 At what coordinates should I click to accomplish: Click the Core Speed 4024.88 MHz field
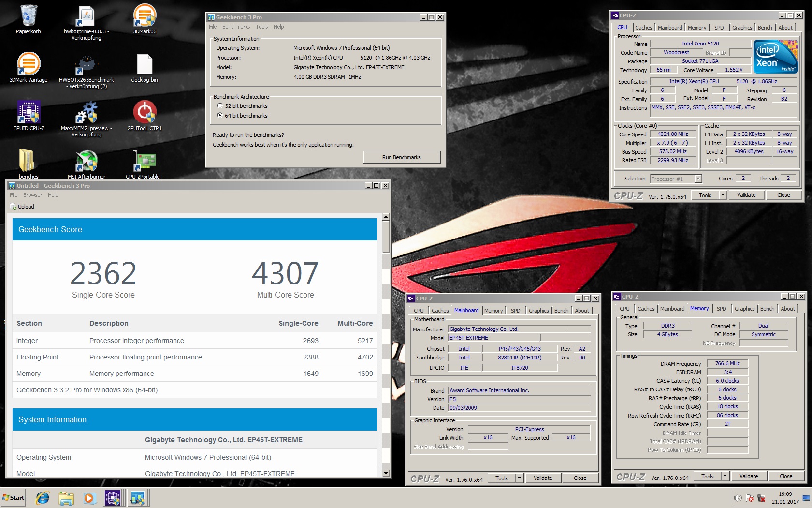673,134
